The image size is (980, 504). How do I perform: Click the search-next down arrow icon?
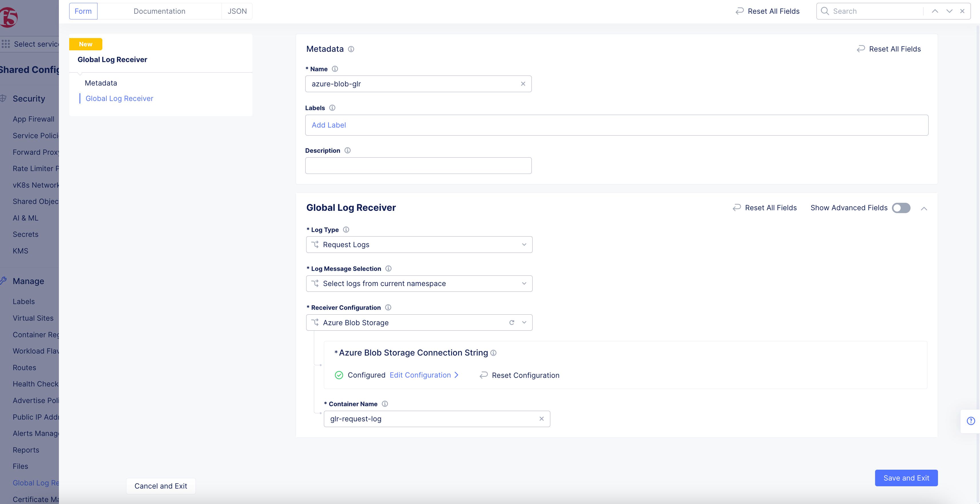949,11
